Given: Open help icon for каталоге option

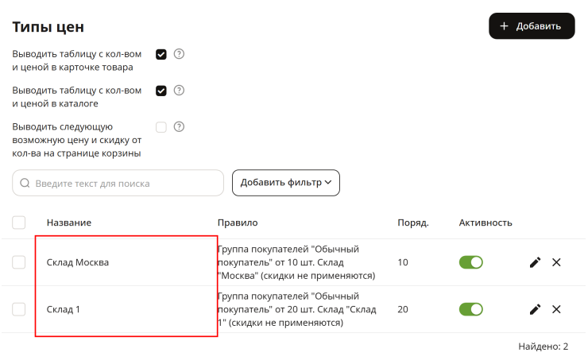Looking at the screenshot, I should point(179,91).
